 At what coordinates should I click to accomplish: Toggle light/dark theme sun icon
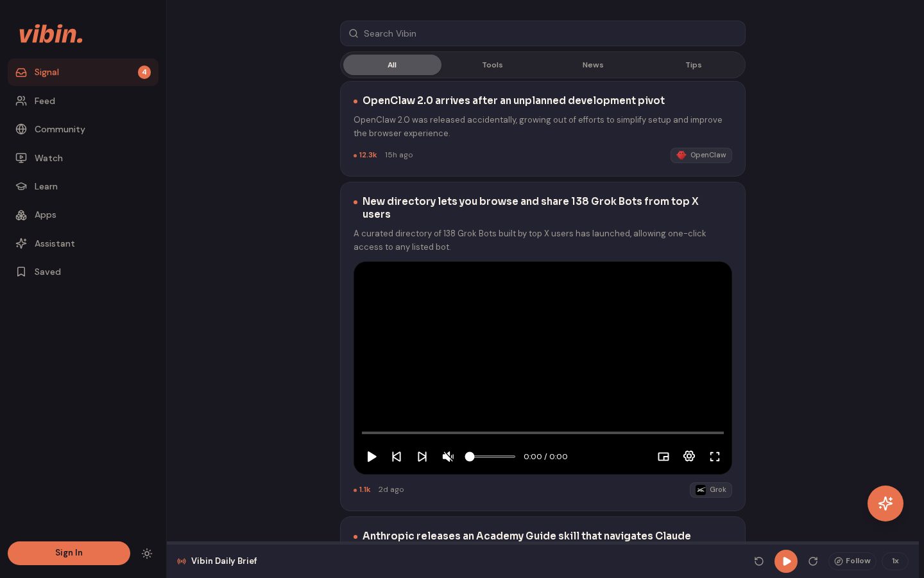tap(147, 554)
